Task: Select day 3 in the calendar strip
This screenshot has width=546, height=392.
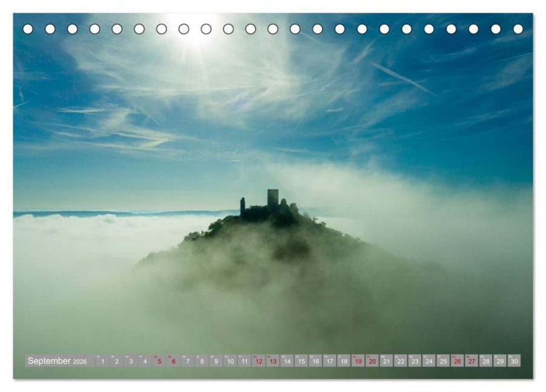Action: coord(131,361)
